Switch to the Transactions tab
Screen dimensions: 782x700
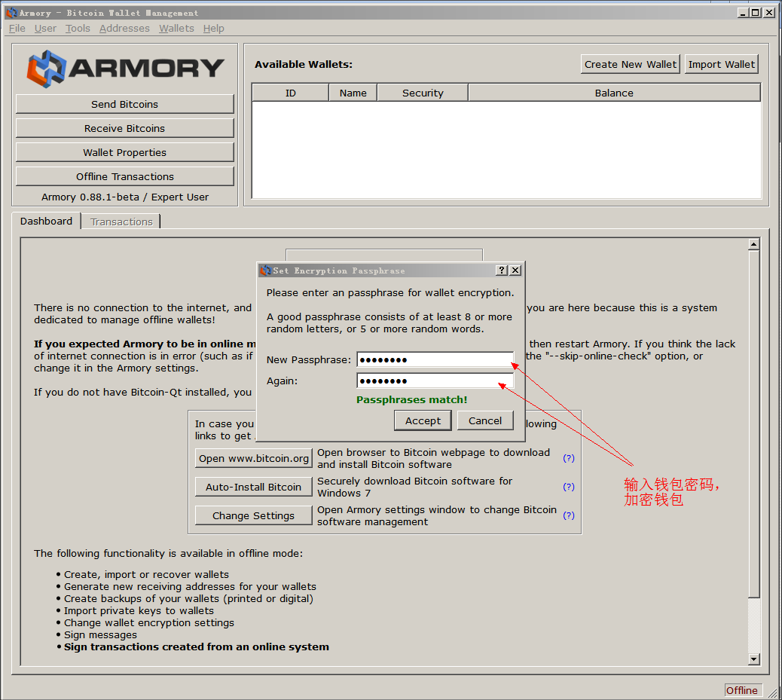coord(121,222)
